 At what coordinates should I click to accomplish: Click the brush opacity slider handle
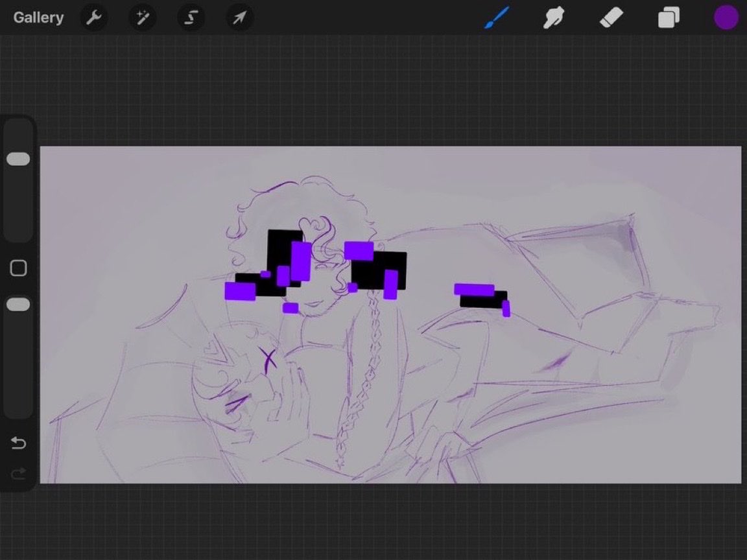18,305
